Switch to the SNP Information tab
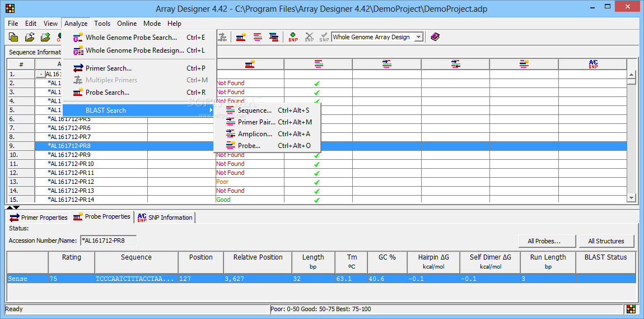Image resolution: width=644 pixels, height=319 pixels. pos(165,218)
